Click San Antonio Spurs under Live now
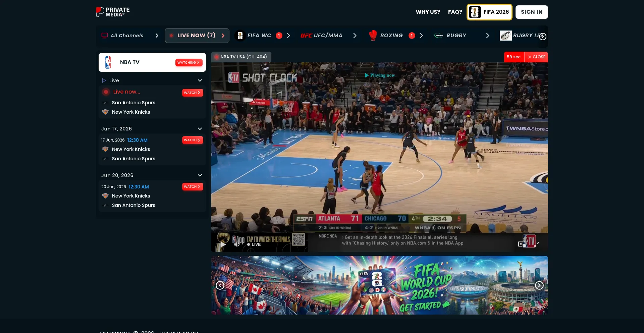The height and width of the screenshot is (333, 644). click(x=133, y=103)
